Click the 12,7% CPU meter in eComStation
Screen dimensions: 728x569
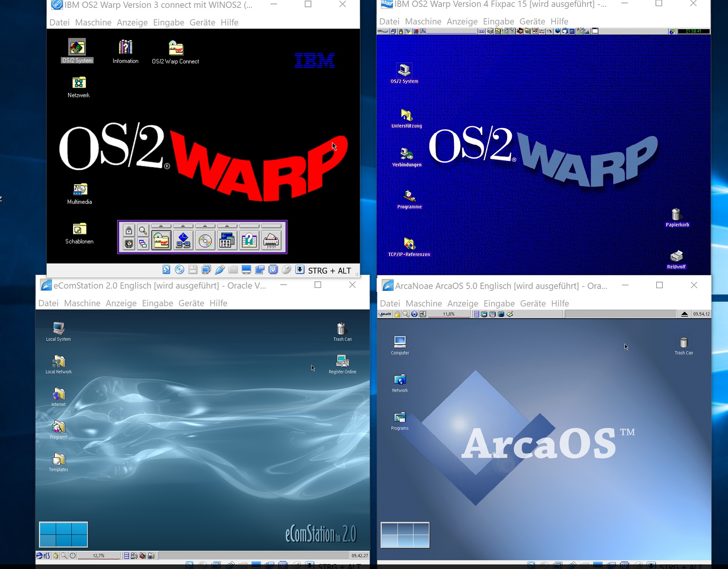[x=99, y=556]
